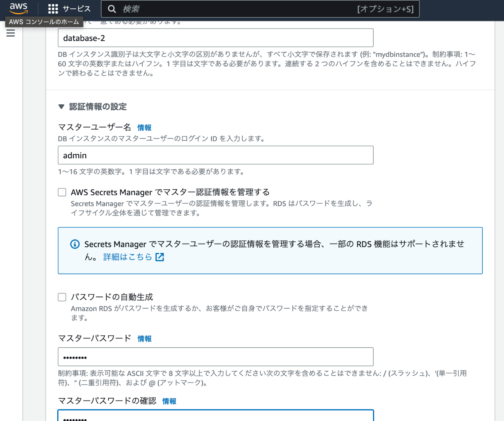Click the [オプション+S] shortcut hint
The height and width of the screenshot is (421, 504).
click(386, 9)
